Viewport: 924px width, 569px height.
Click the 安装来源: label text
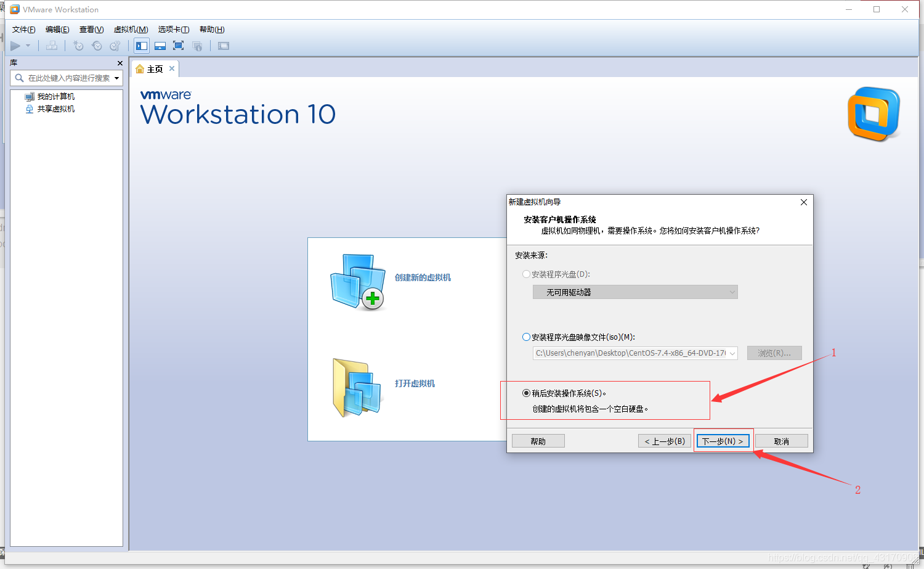pyautogui.click(x=532, y=255)
